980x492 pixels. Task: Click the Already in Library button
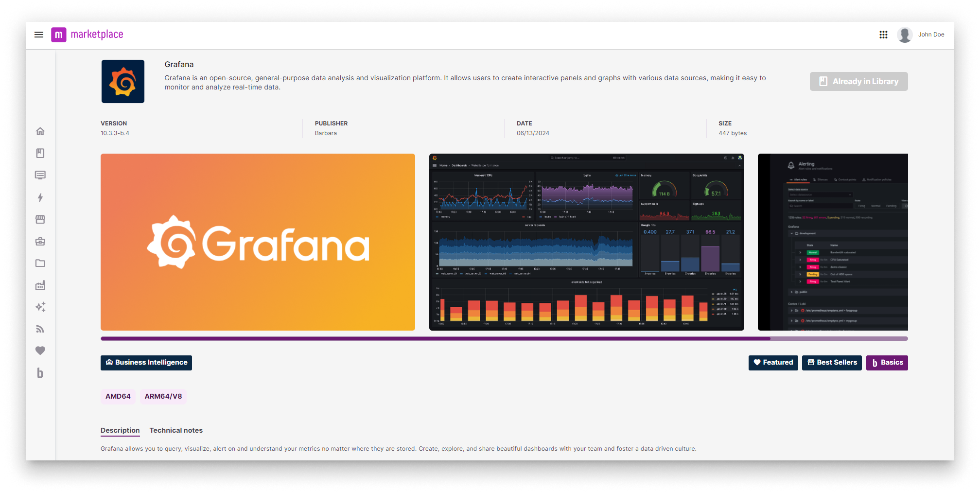click(858, 81)
